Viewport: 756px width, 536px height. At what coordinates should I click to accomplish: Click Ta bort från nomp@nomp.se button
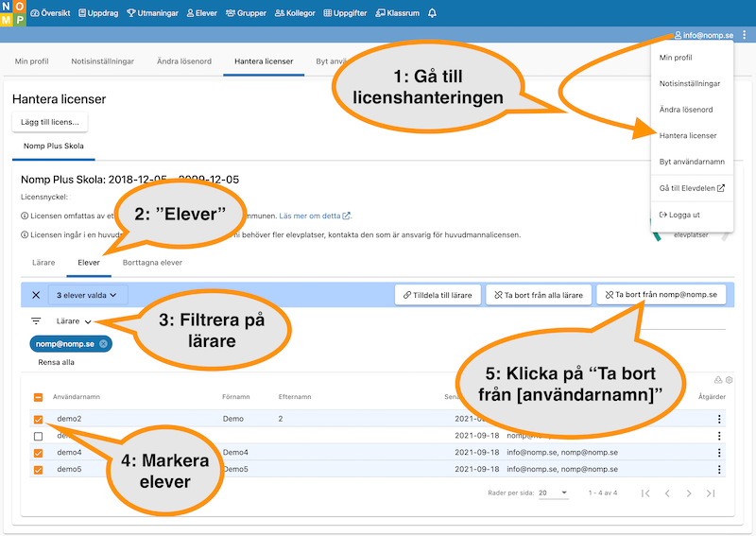click(661, 294)
